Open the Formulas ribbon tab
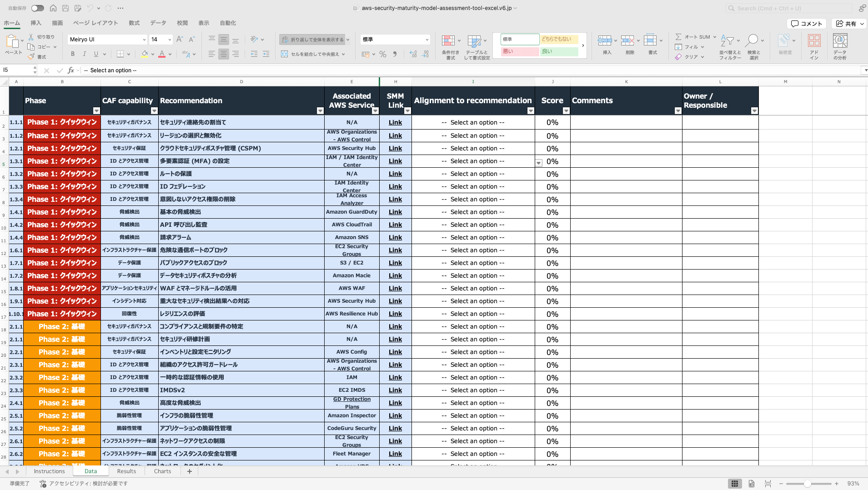868x490 pixels. 134,23
